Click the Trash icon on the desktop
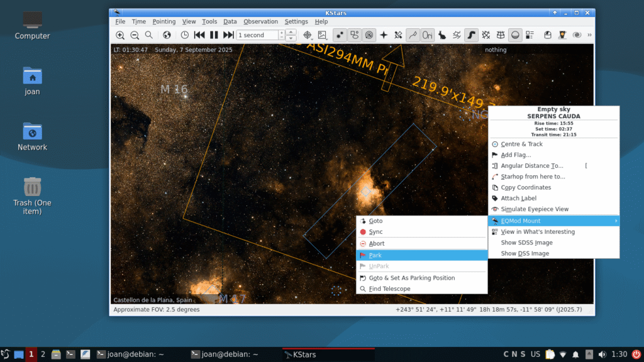 pos(32,187)
